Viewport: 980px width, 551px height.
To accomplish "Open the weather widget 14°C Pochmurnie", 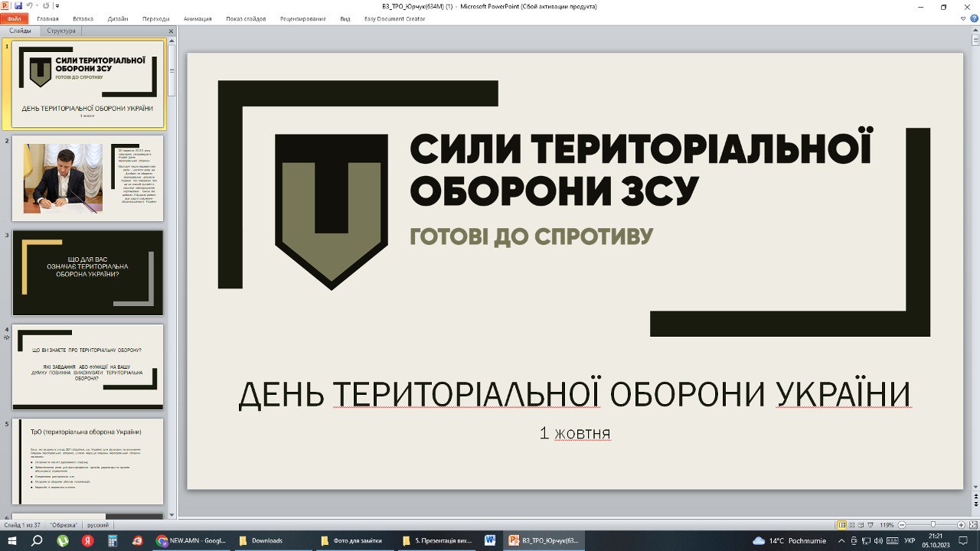I will 789,540.
